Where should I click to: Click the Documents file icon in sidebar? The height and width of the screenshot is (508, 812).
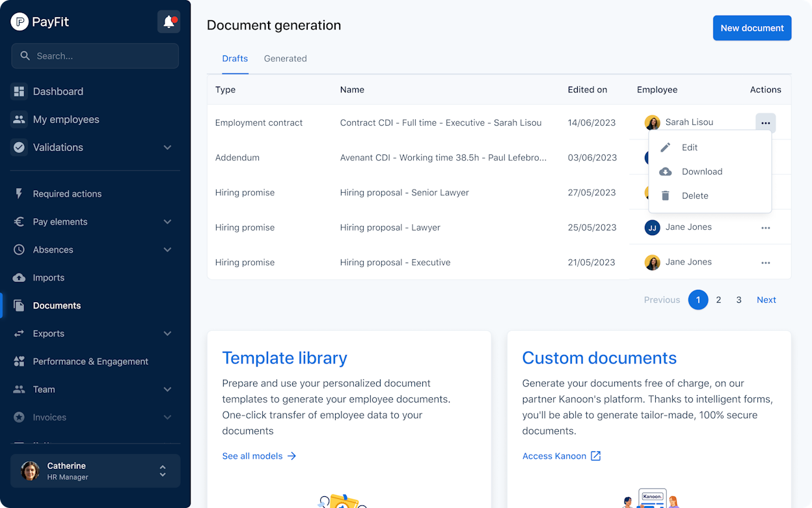click(x=19, y=305)
